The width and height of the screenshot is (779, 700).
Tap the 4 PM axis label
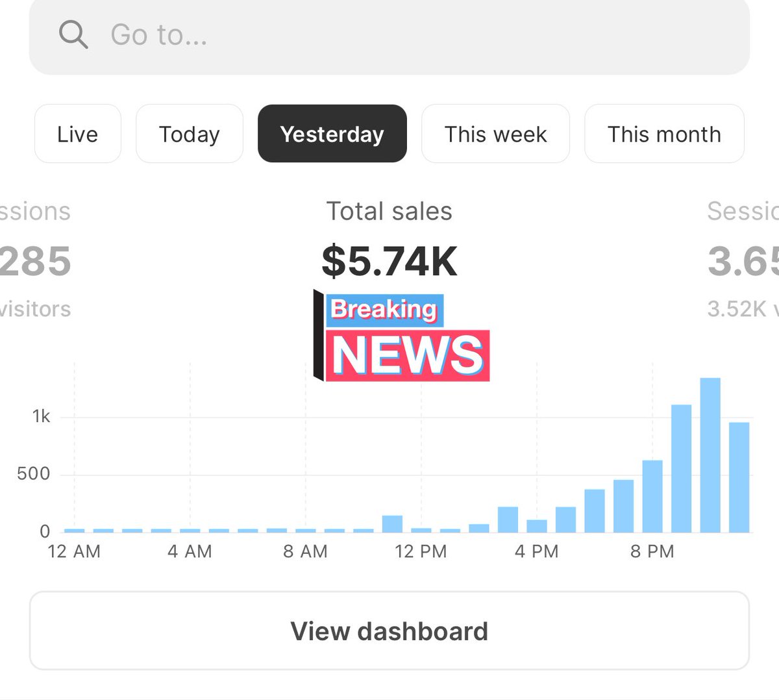click(537, 551)
